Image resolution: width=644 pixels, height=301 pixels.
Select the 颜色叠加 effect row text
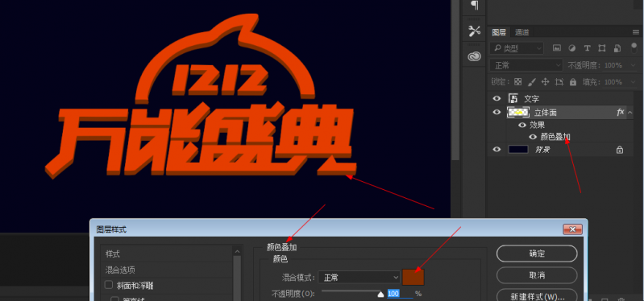[x=555, y=137]
